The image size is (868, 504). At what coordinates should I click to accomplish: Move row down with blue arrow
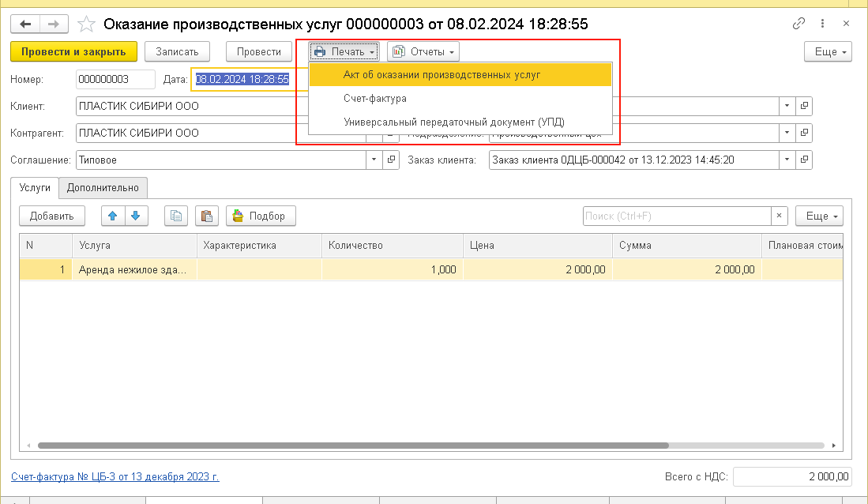pos(135,216)
